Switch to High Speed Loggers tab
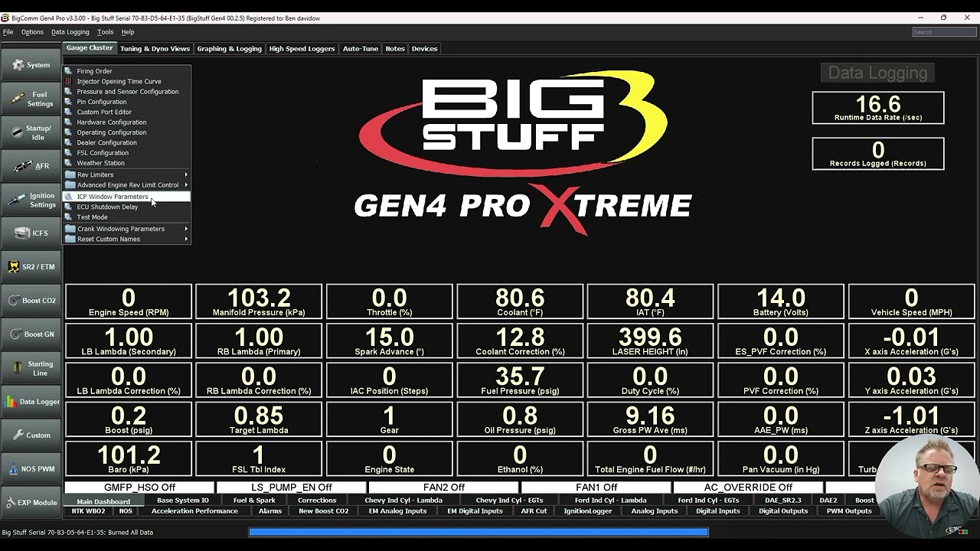 pos(302,48)
